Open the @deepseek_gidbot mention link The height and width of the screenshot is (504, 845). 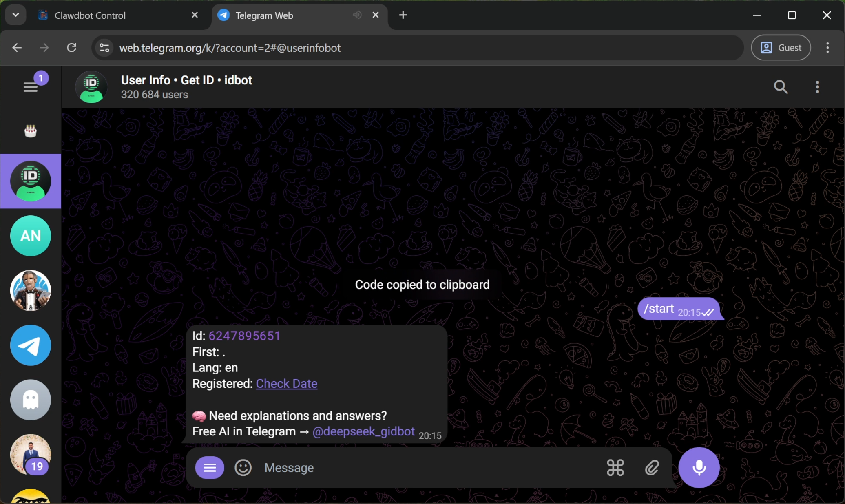[363, 431]
